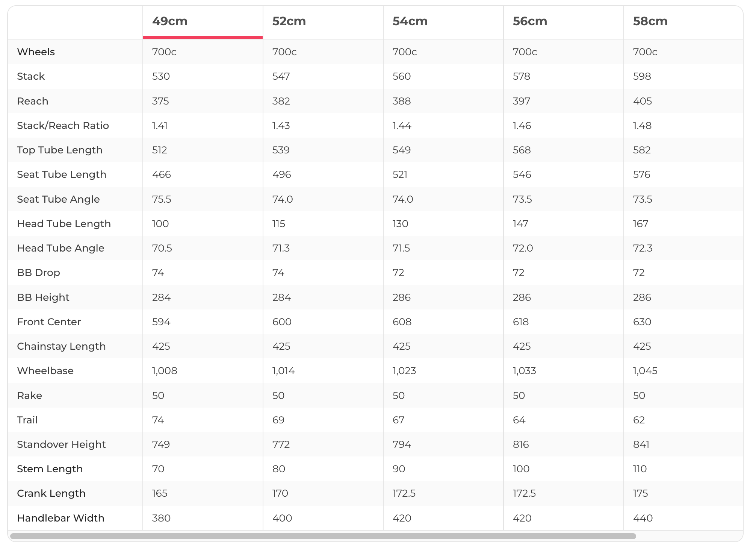Click the Stack/Reach Ratio row label
Screen dimensions: 756x552
[x=63, y=126]
